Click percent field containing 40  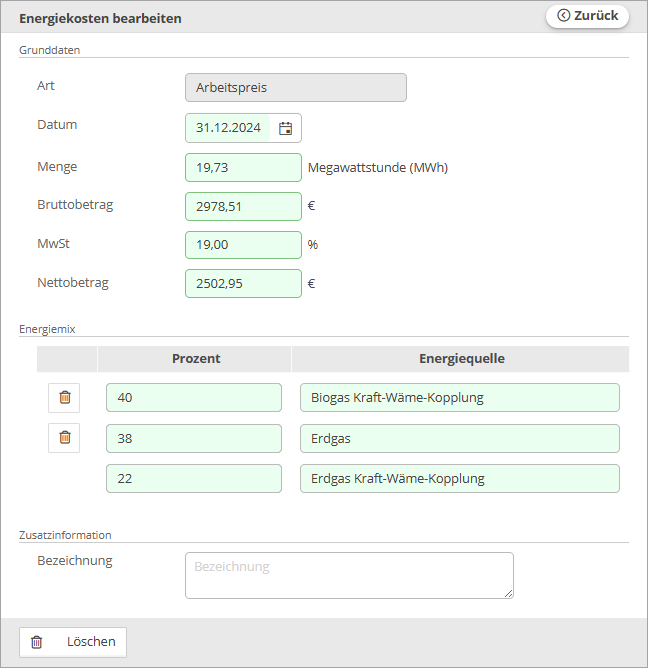click(x=194, y=398)
